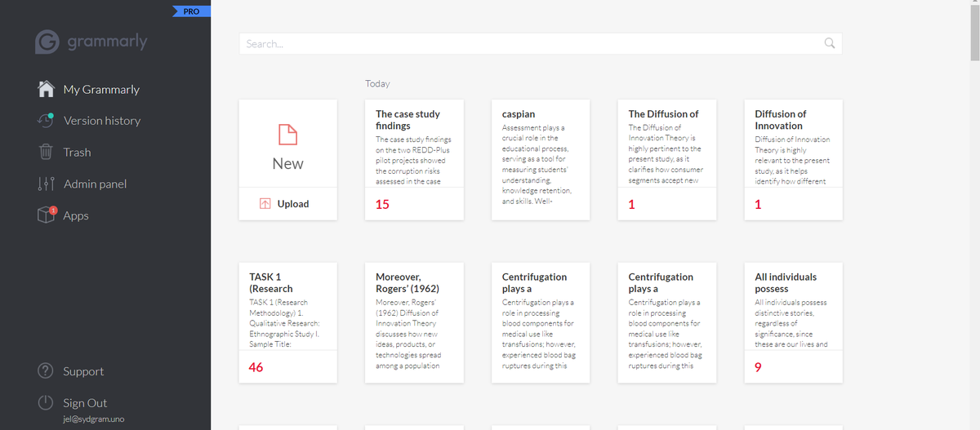
Task: Click the Version history clock icon
Action: [x=46, y=120]
